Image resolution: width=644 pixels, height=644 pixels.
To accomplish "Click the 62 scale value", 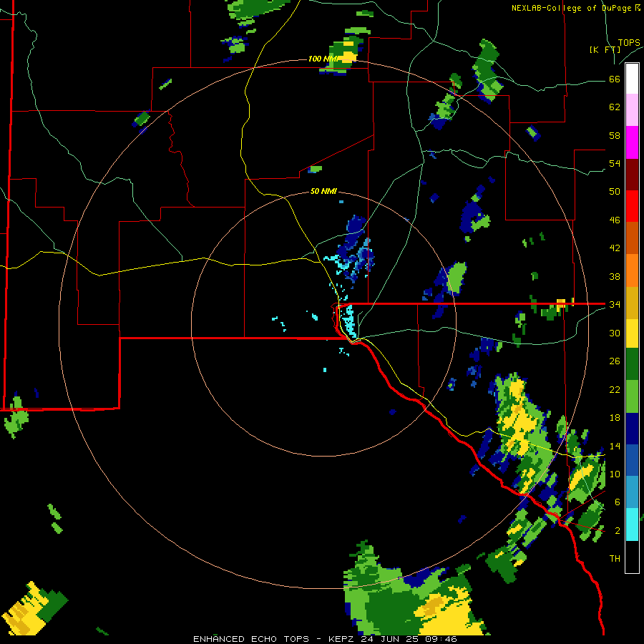I will (x=615, y=107).
